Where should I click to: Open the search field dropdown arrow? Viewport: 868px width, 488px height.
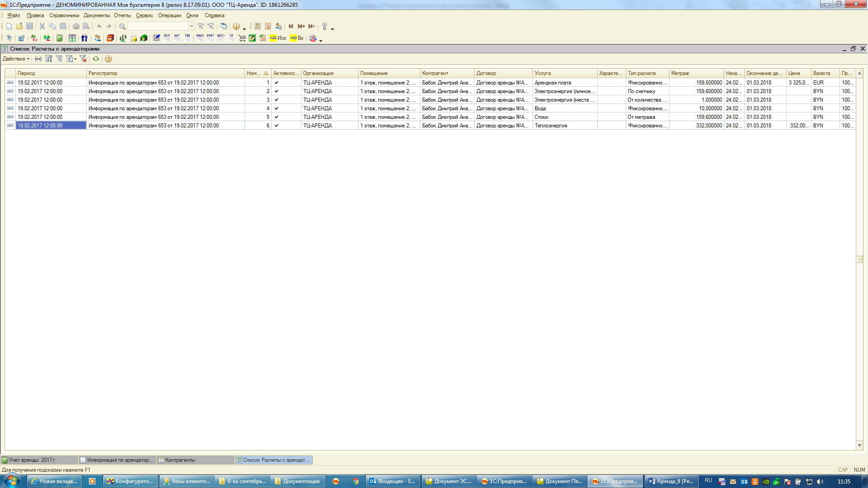point(192,26)
